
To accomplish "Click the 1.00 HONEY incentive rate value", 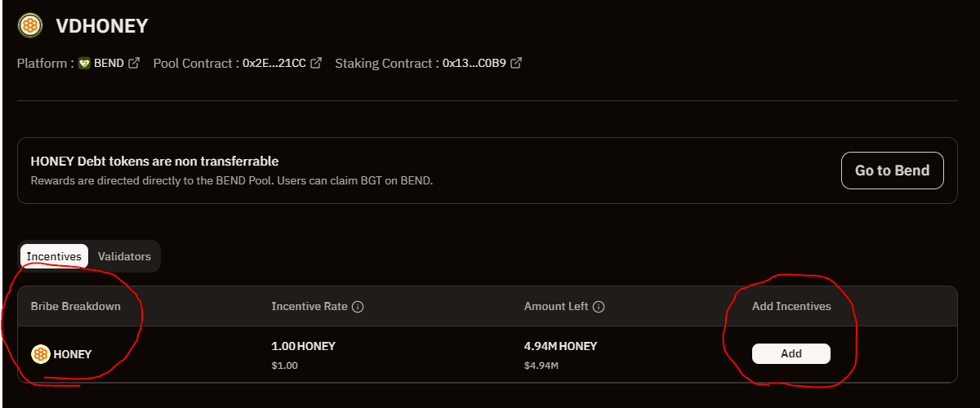I will [x=304, y=346].
